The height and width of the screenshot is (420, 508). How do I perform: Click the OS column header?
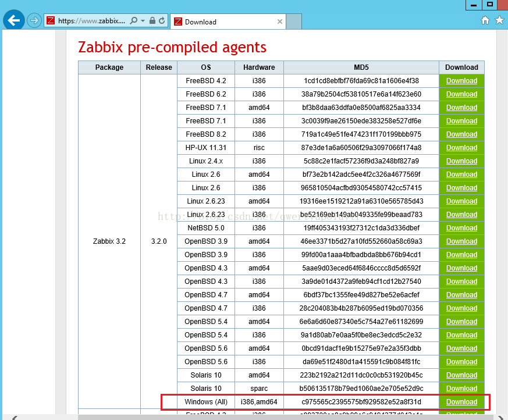[x=206, y=67]
